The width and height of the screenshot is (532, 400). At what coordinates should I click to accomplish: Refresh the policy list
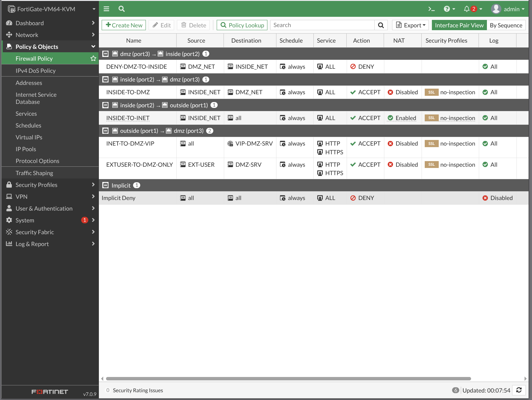519,390
